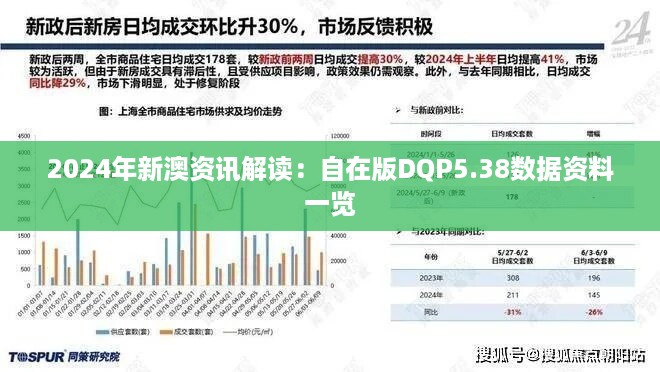Click the cell with value 211
This screenshot has height=372, width=660.
tap(513, 295)
